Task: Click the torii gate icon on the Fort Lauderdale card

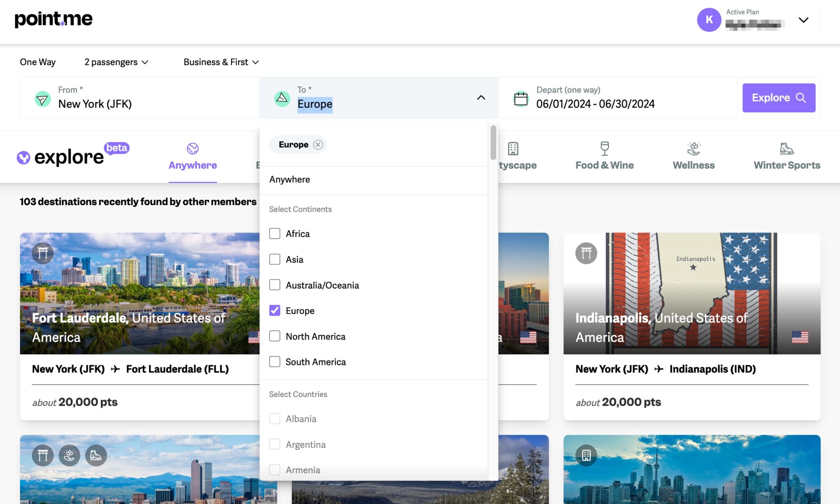Action: pos(42,253)
